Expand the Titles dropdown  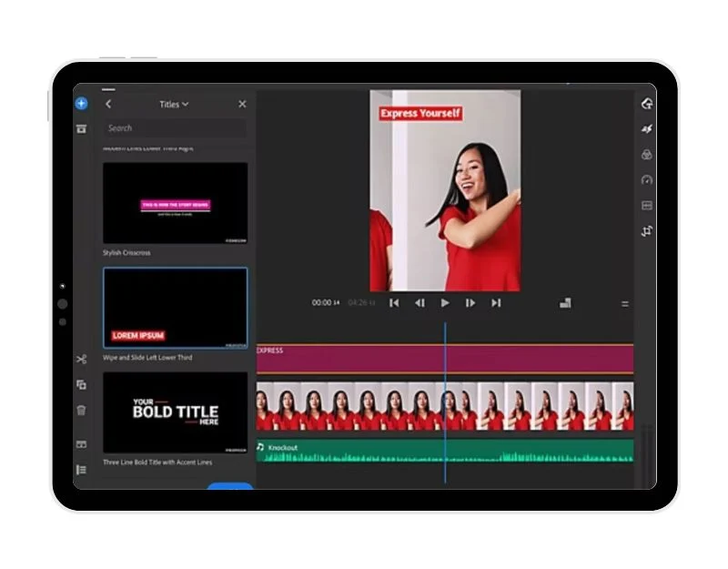coord(174,105)
